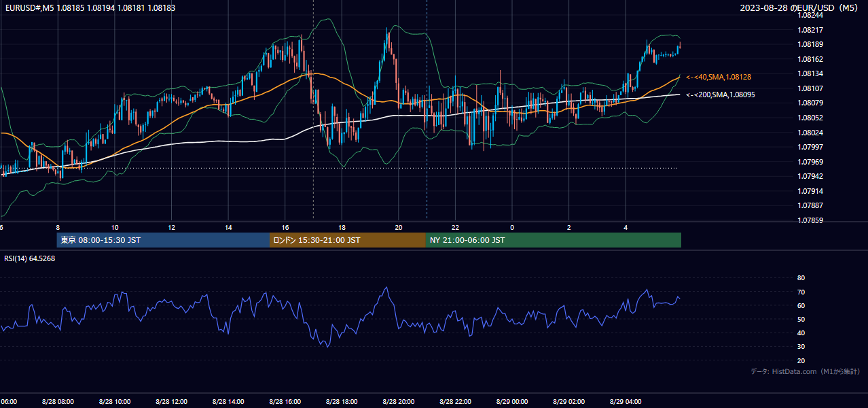Click price axis value 1.08162
Image resolution: width=868 pixels, height=408 pixels.
tap(811, 59)
